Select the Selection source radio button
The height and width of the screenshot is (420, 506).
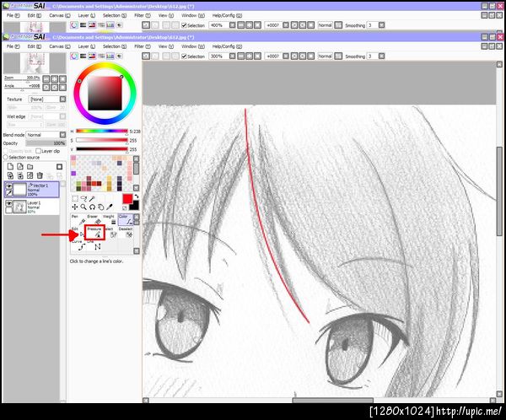pos(6,157)
